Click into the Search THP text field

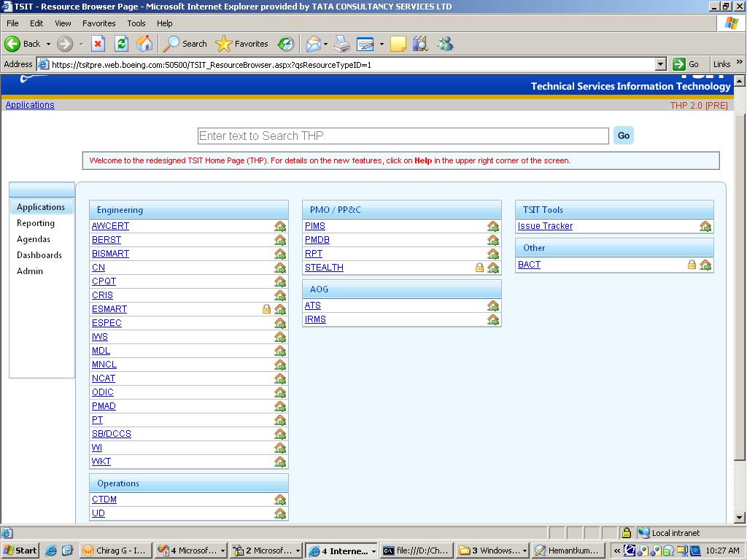pyautogui.click(x=403, y=136)
